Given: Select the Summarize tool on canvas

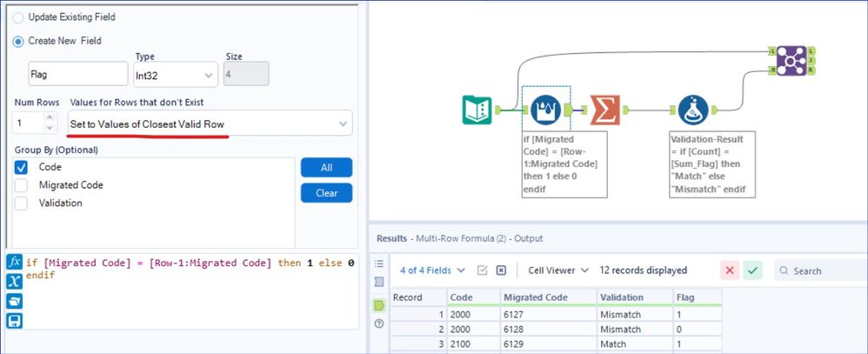Looking at the screenshot, I should tap(604, 110).
